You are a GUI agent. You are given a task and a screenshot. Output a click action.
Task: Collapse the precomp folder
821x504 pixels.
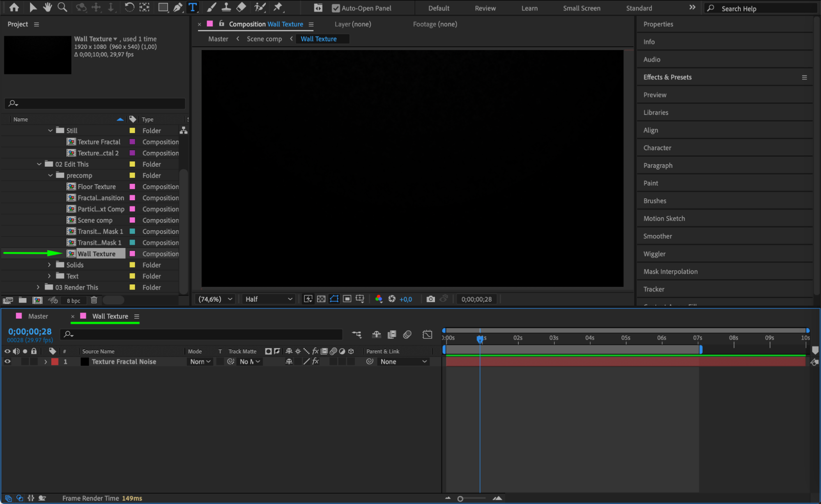(50, 175)
